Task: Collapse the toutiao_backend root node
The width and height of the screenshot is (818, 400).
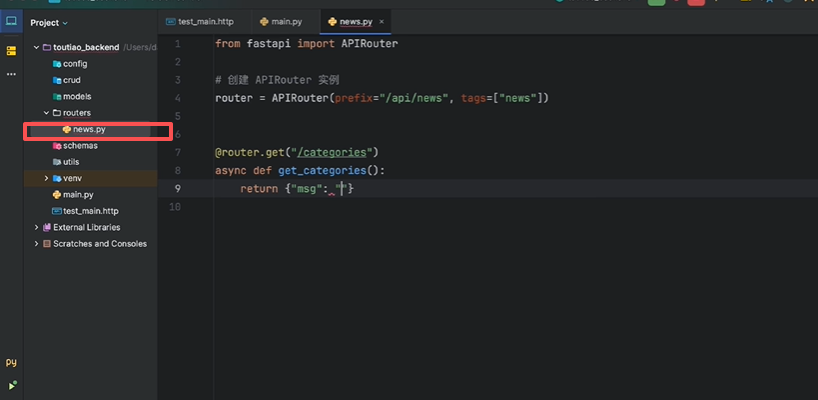Action: [36, 47]
